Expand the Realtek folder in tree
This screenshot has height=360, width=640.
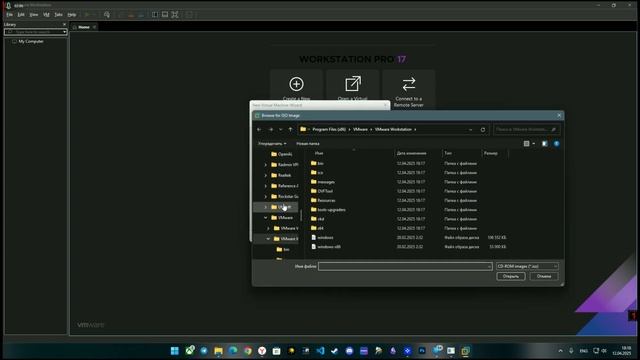[266, 176]
